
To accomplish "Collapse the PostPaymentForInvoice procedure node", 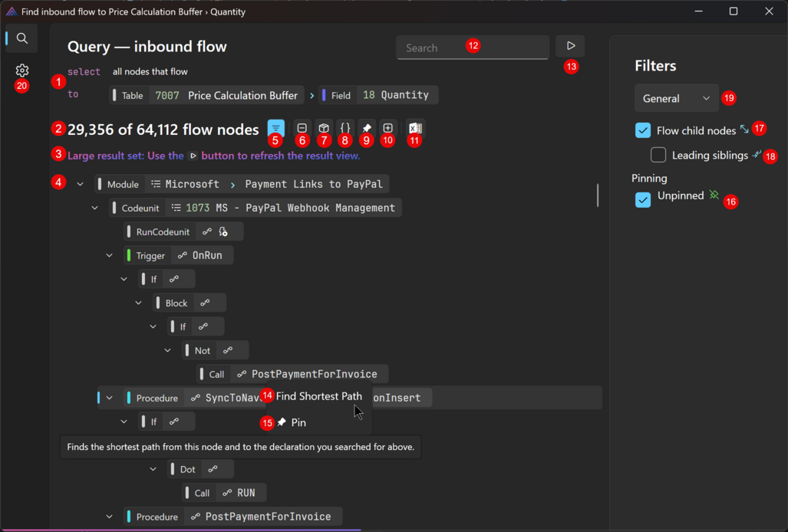I will pyautogui.click(x=109, y=517).
